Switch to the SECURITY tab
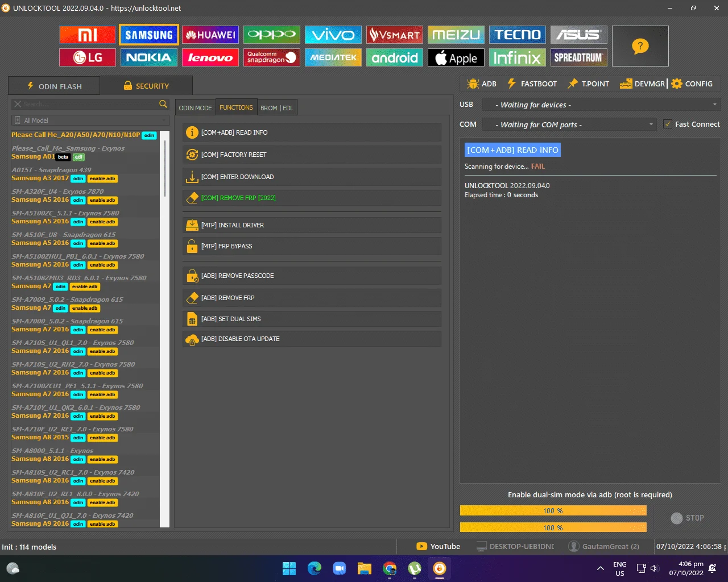 (146, 86)
